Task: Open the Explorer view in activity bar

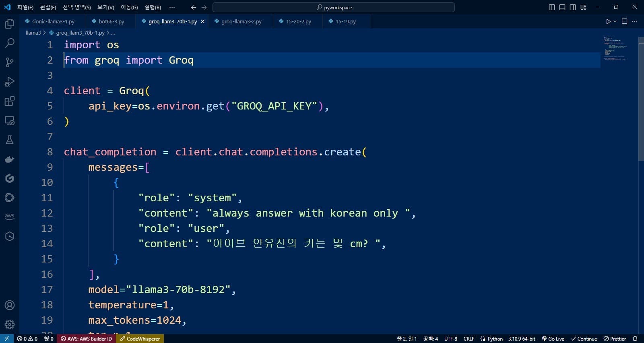Action: pyautogui.click(x=10, y=24)
